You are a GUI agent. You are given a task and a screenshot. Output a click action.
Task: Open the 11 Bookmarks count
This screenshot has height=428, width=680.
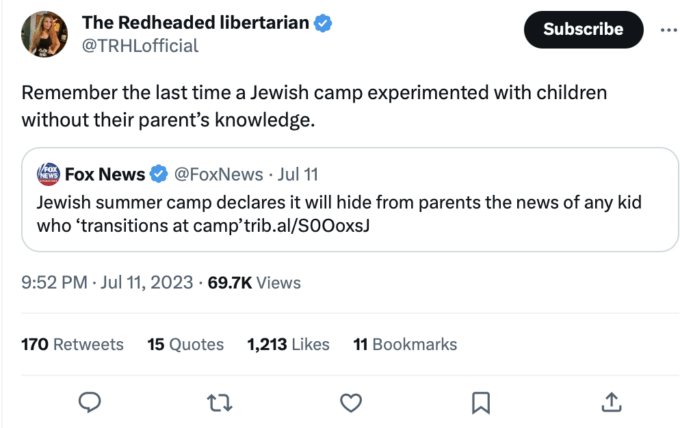tap(405, 344)
